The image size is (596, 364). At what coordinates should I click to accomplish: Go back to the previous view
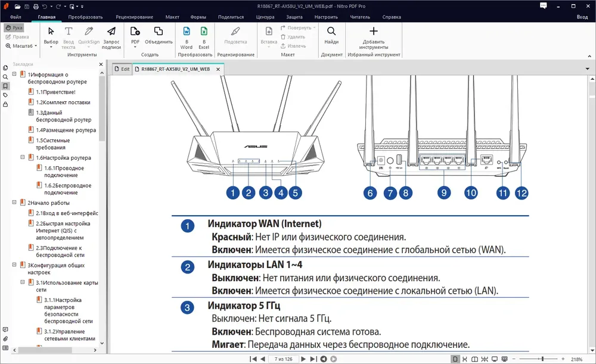pos(324,359)
